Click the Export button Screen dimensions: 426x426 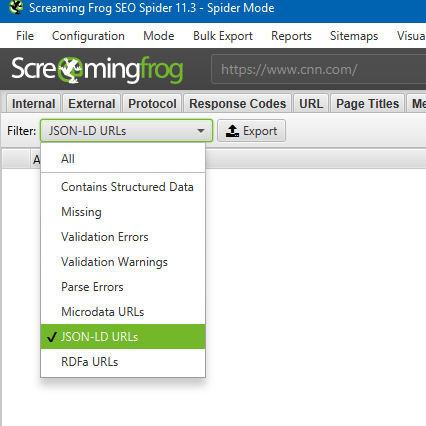coord(251,131)
